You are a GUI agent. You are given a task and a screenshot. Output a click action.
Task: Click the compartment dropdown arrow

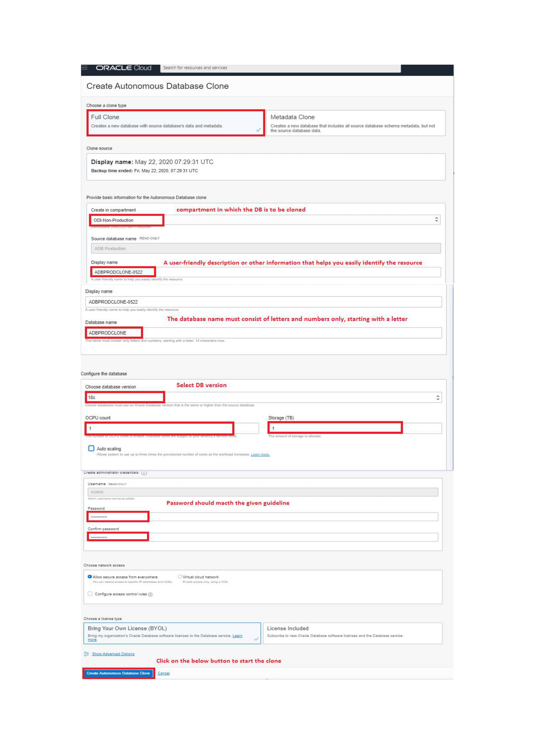coord(436,220)
